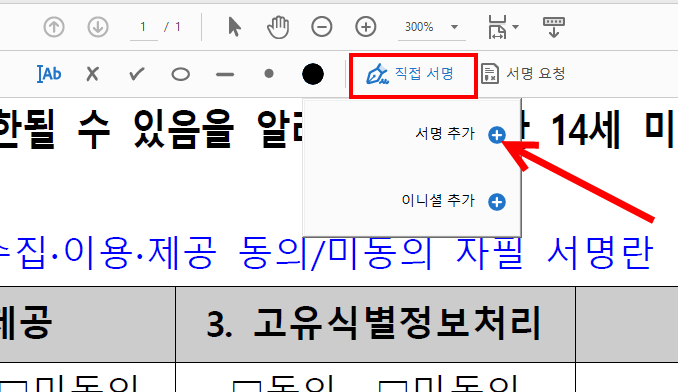Open the zoom level dropdown arrow

click(x=454, y=27)
